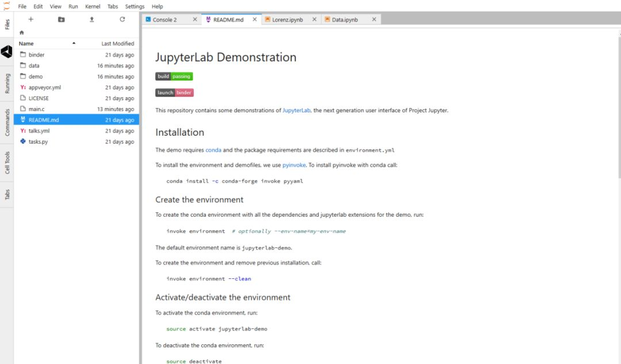
Task: Close the README.md tab
Action: 255,20
